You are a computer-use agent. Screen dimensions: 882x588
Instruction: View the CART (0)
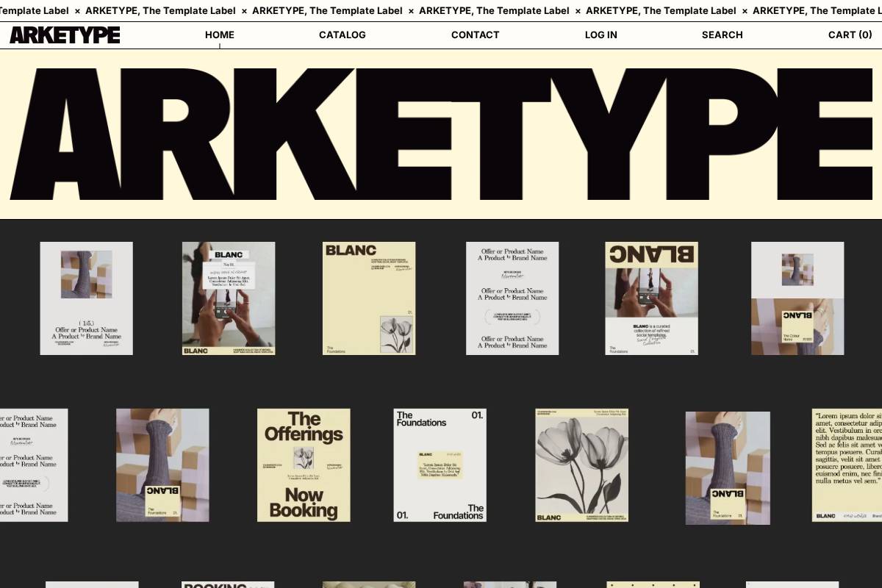pos(850,35)
